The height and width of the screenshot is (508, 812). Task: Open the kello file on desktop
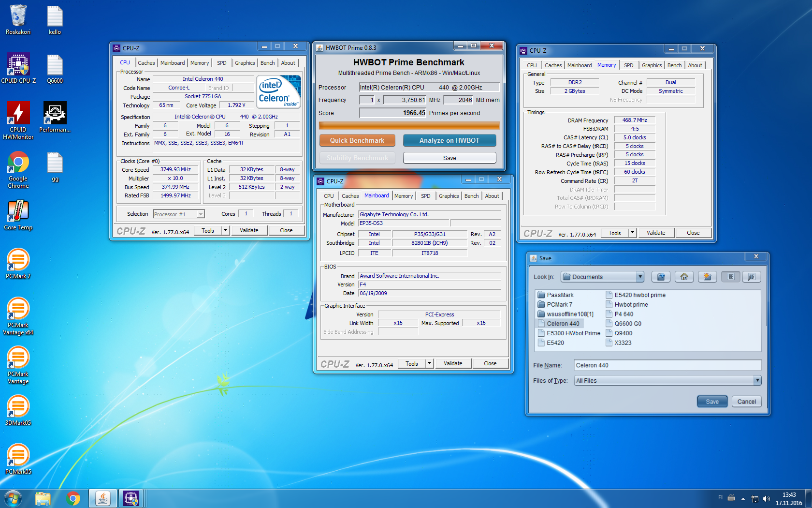tap(55, 20)
